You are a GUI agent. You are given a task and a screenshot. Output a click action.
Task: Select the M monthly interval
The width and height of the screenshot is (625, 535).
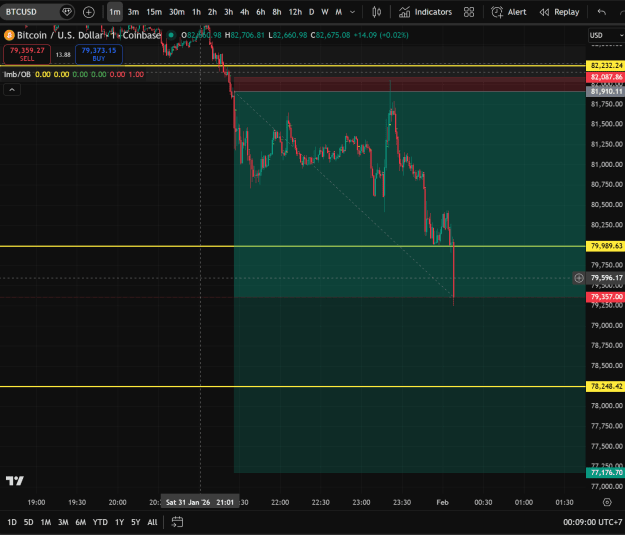click(x=338, y=12)
